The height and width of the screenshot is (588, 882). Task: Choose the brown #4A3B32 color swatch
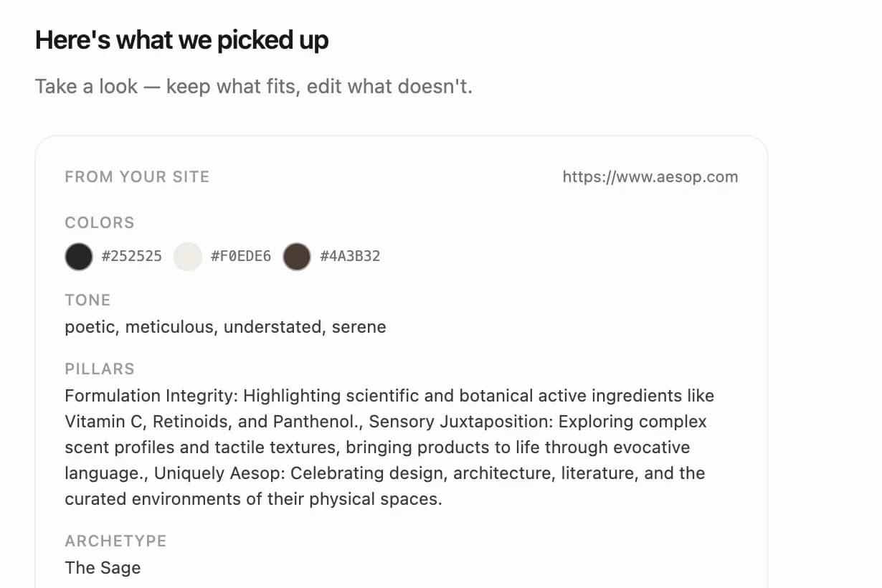click(297, 256)
